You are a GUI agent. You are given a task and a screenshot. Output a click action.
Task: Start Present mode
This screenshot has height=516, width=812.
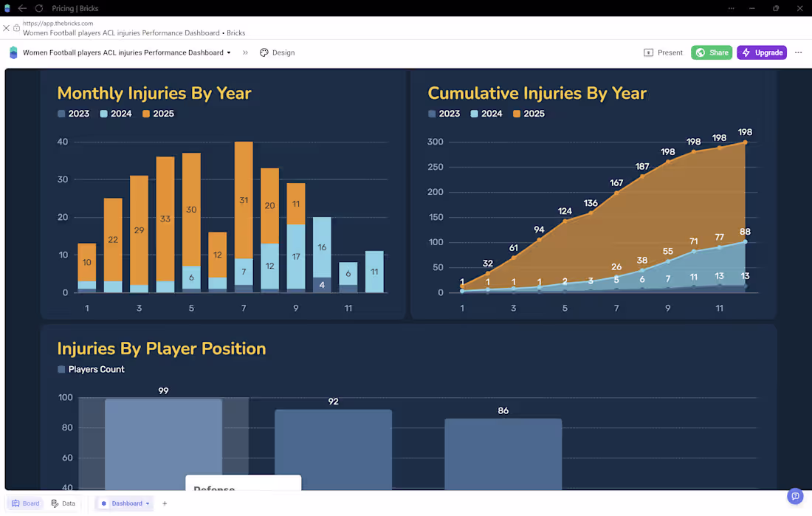point(664,52)
